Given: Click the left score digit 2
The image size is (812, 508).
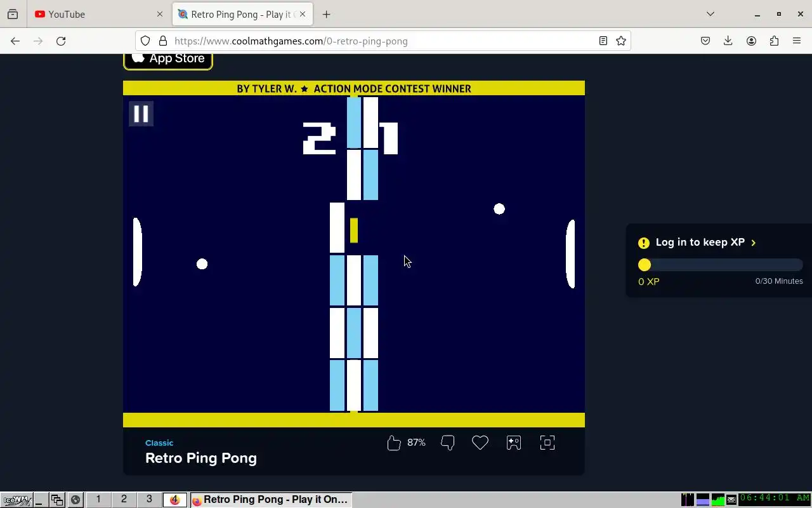Looking at the screenshot, I should pos(319,139).
